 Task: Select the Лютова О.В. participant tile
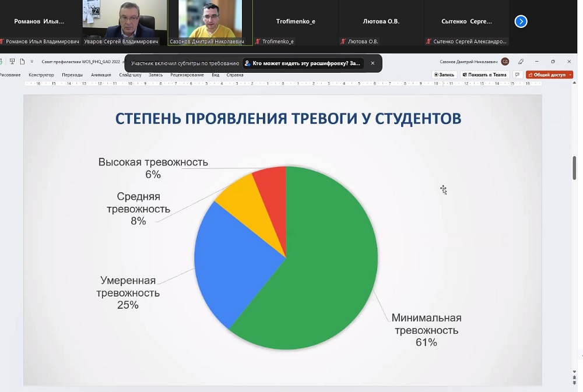(381, 22)
